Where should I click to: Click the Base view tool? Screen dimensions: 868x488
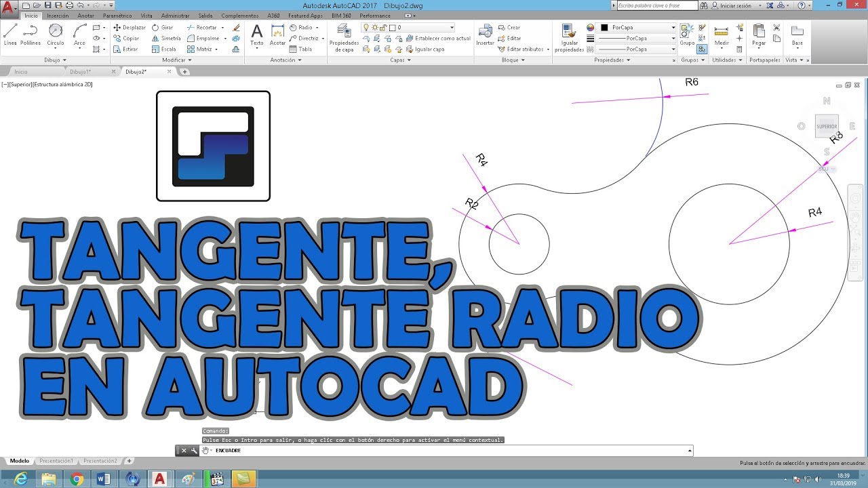coord(797,35)
